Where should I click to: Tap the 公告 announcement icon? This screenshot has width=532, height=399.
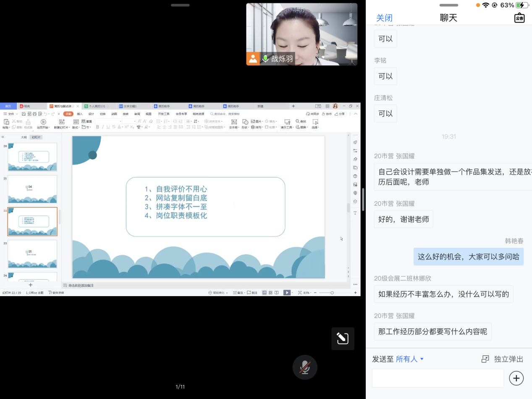(519, 18)
